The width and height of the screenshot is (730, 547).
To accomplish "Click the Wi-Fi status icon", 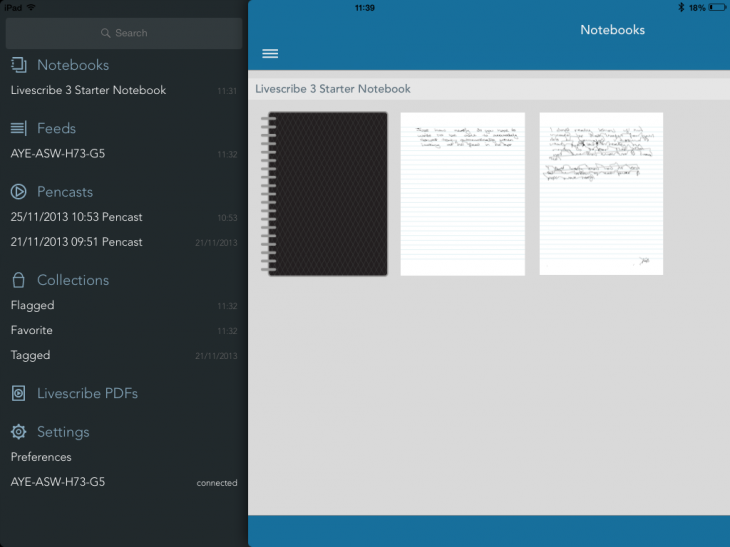I will 31,7.
